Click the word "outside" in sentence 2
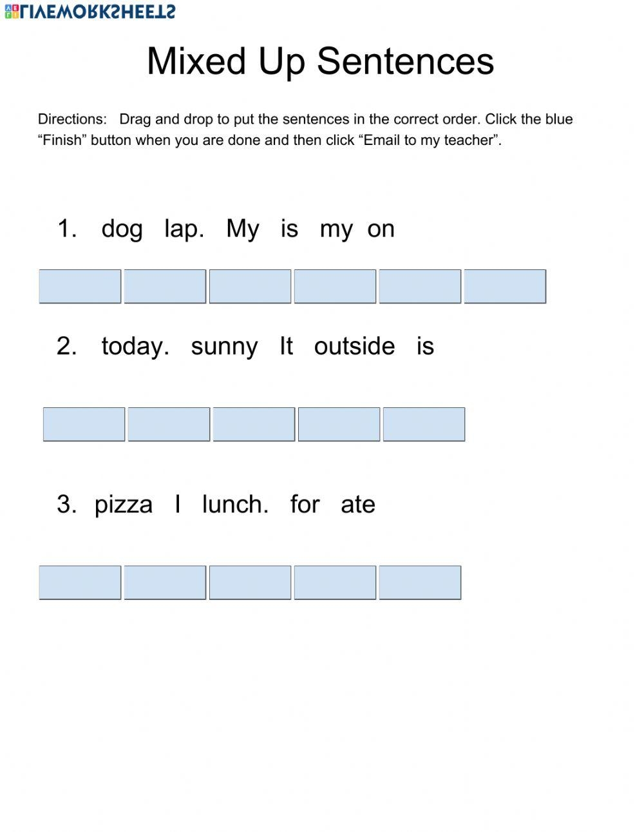The height and width of the screenshot is (832, 644). pos(354,346)
